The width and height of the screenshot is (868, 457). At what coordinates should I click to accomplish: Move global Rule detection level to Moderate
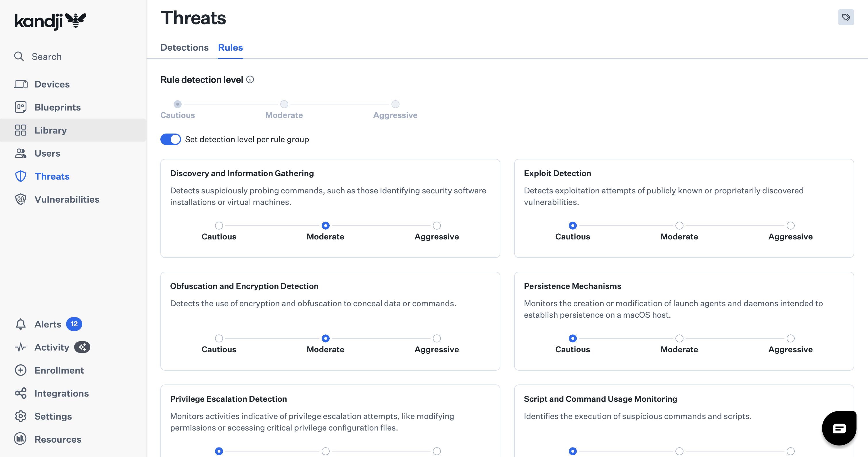point(284,104)
